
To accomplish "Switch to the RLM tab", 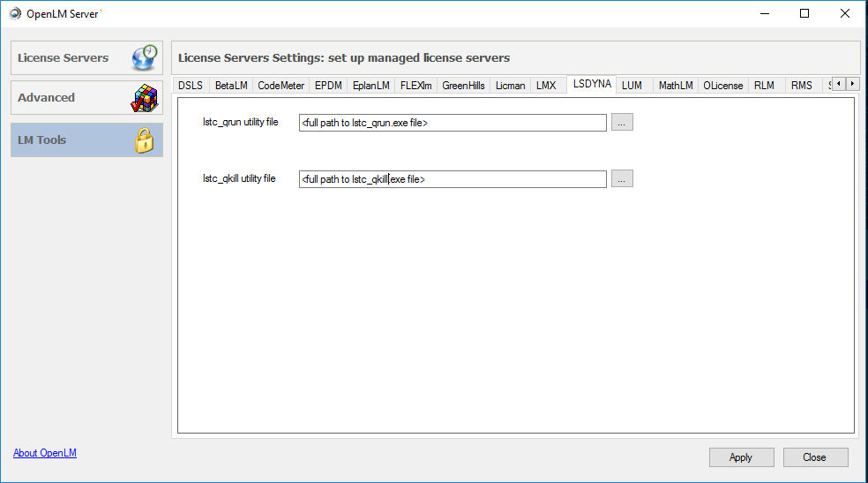I will coord(764,86).
